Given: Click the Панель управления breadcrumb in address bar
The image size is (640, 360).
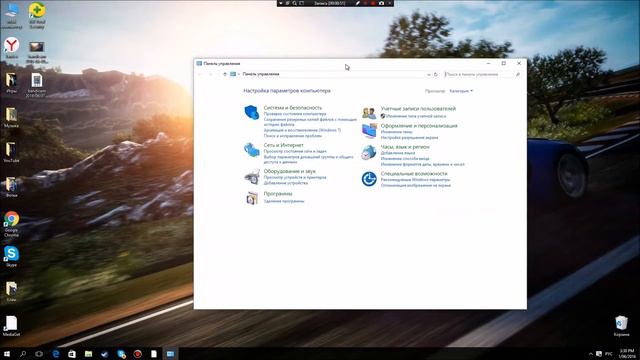Looking at the screenshot, I should [261, 74].
